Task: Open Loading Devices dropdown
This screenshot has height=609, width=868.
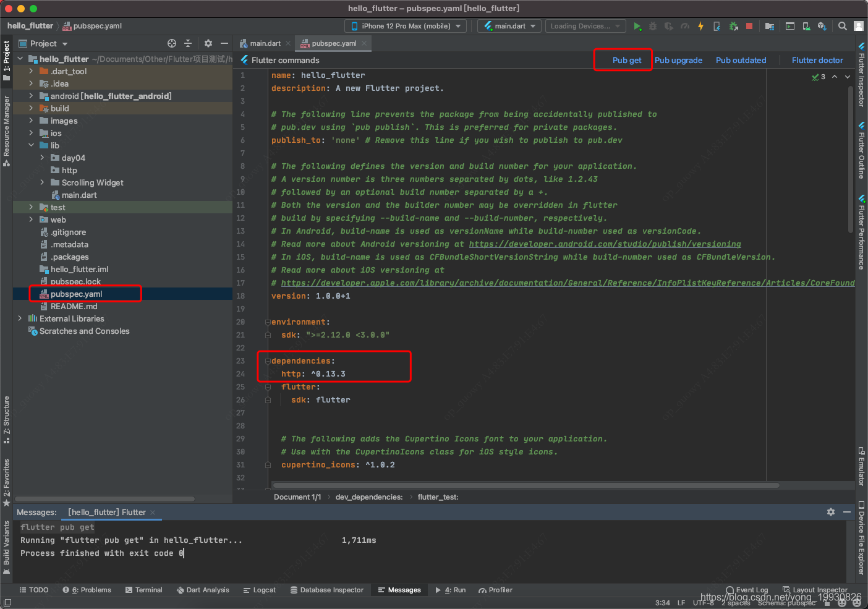Action: pos(585,26)
